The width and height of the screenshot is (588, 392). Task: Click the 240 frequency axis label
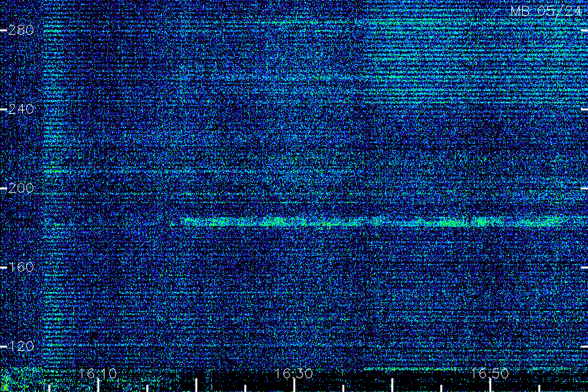[x=21, y=109]
